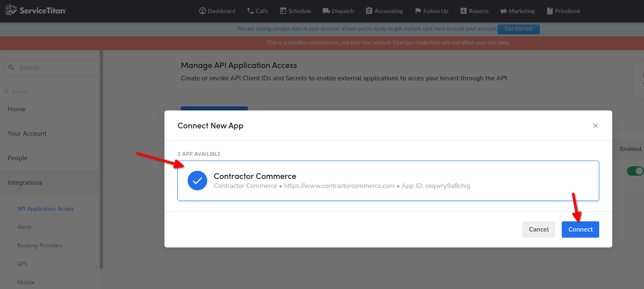The width and height of the screenshot is (644, 289).
Task: Go to the Schedule tab
Action: (296, 11)
